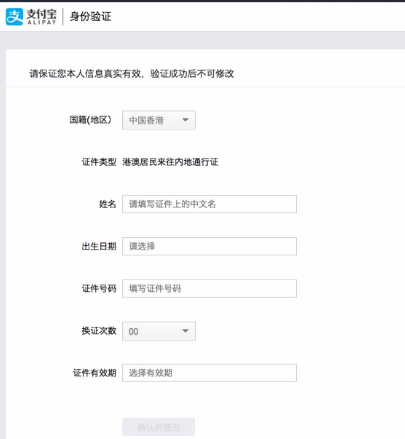Expand the 换证次数 dropdown showing 00
Image resolution: width=405 pixels, height=439 pixels.
coord(159,331)
